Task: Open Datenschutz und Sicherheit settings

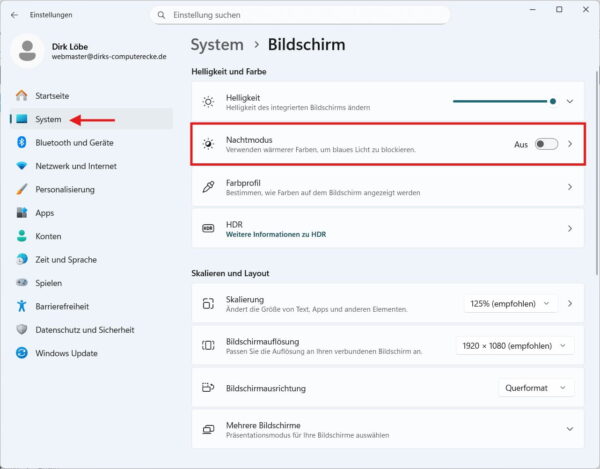Action: point(91,330)
